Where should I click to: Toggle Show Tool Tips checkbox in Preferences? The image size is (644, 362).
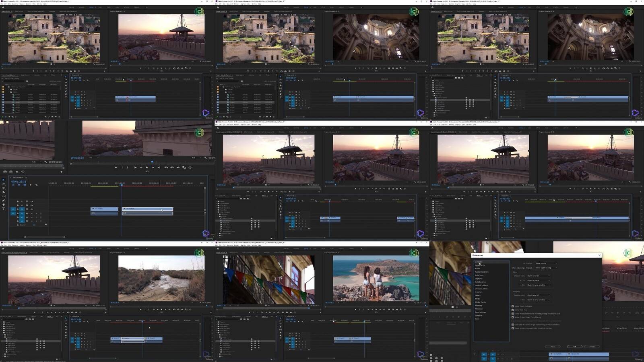point(513,310)
